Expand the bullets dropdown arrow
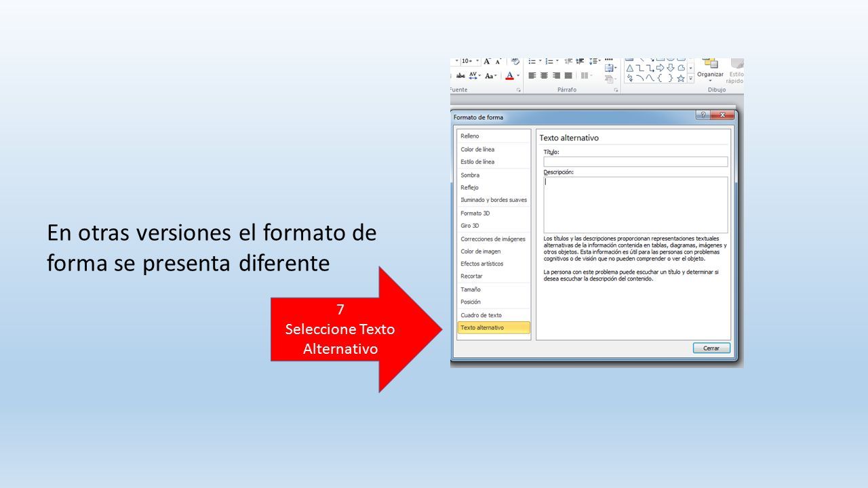Image resolution: width=868 pixels, height=488 pixels. coord(540,61)
